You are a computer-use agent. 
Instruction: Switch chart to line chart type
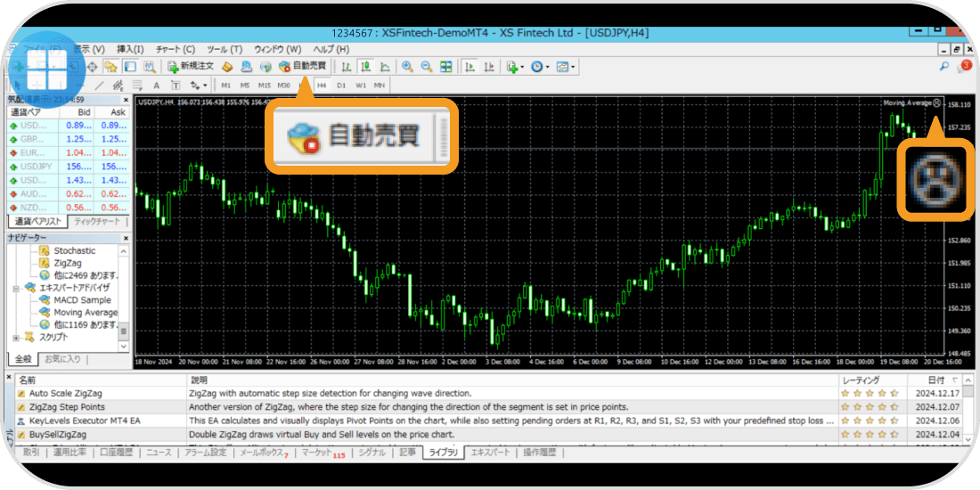point(386,66)
